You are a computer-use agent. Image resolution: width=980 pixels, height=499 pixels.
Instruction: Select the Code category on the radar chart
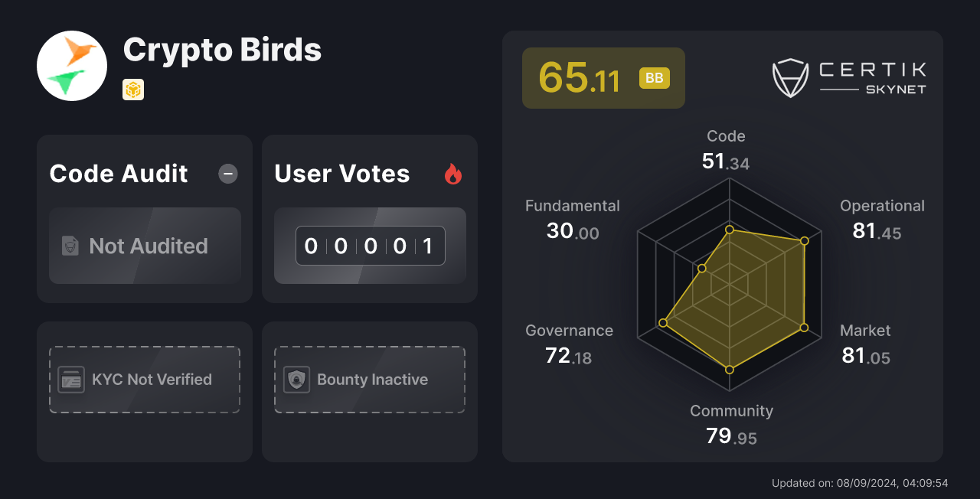click(x=726, y=149)
